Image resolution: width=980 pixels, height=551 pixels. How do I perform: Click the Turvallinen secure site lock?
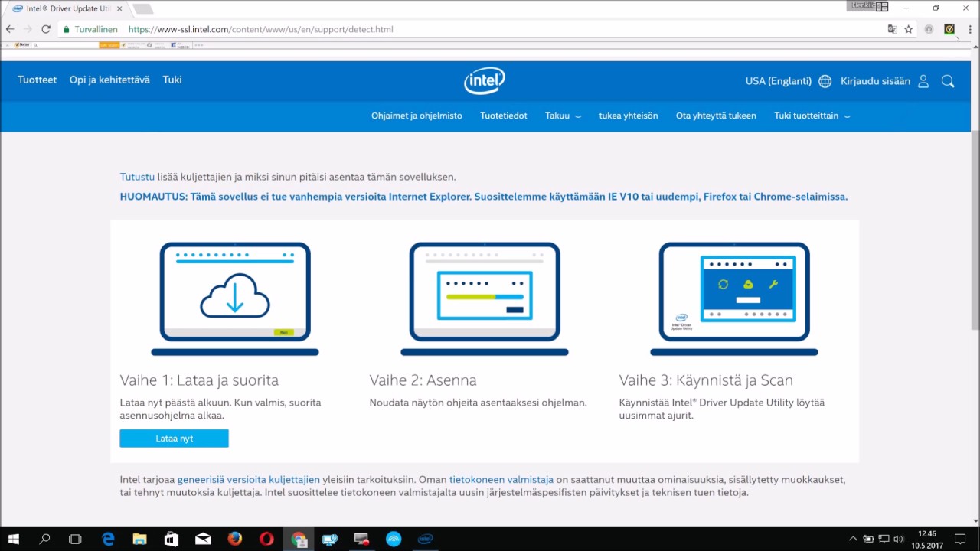[90, 29]
